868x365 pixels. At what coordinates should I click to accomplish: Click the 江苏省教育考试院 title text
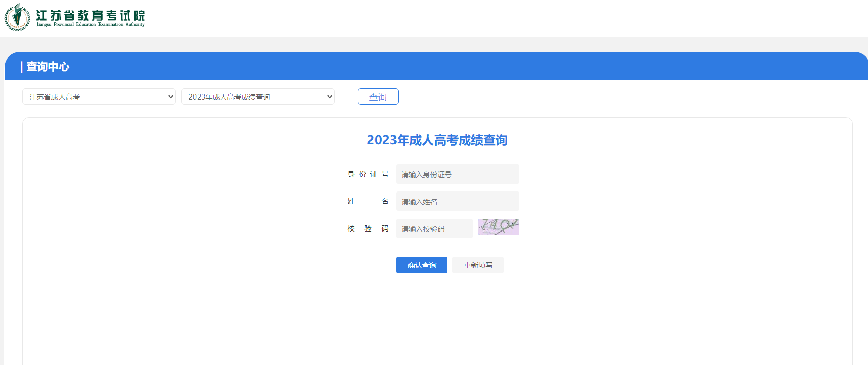[90, 15]
